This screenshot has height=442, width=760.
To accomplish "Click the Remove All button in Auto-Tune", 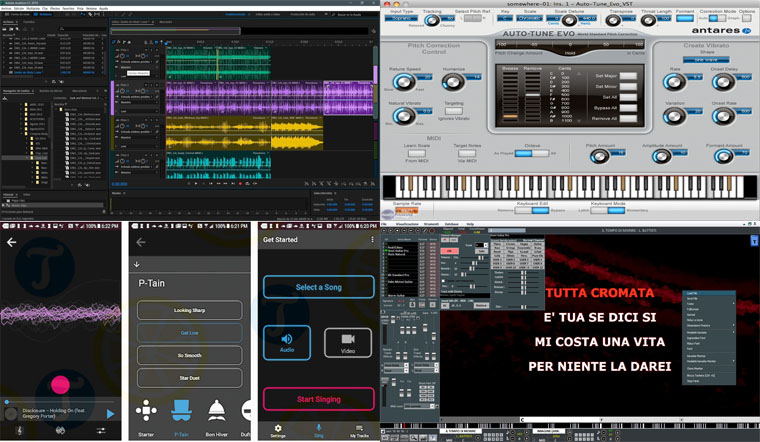I will click(x=628, y=118).
